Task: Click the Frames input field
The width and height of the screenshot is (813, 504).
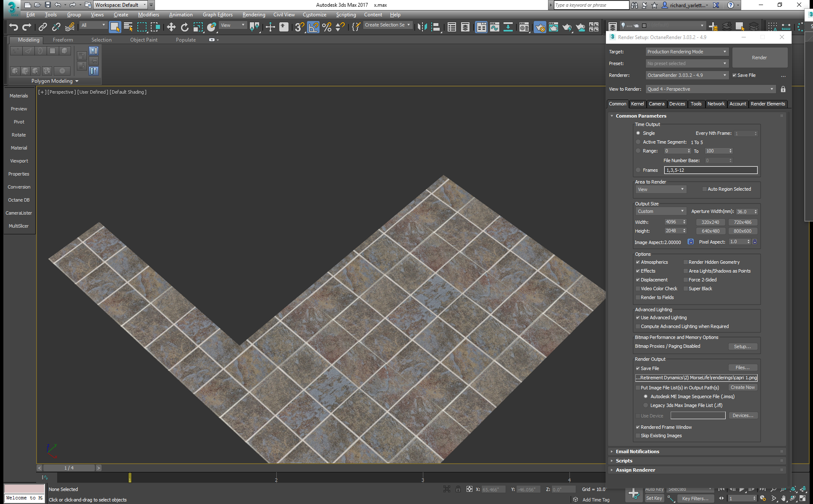Action: coord(711,170)
